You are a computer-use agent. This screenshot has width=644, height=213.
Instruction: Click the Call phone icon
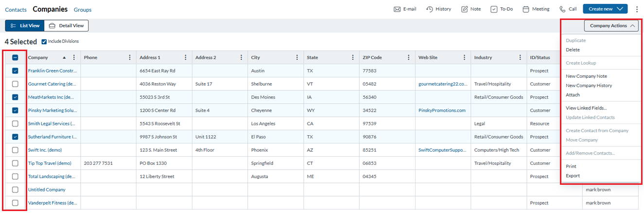click(562, 9)
